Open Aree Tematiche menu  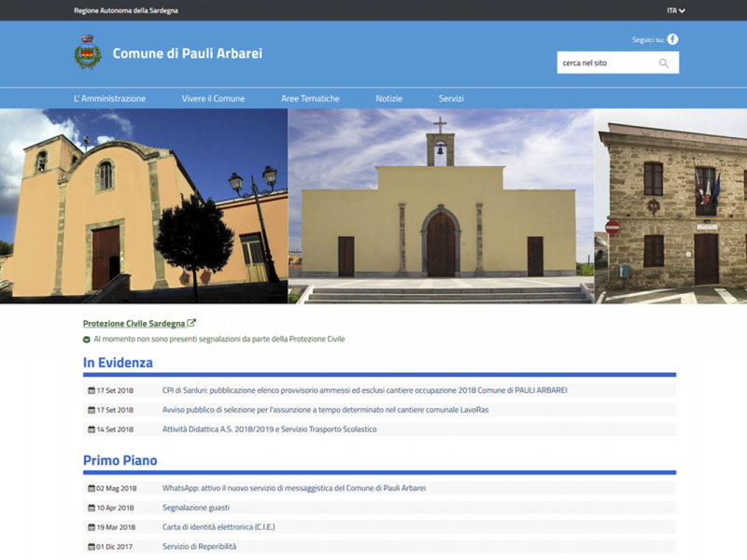pos(310,99)
